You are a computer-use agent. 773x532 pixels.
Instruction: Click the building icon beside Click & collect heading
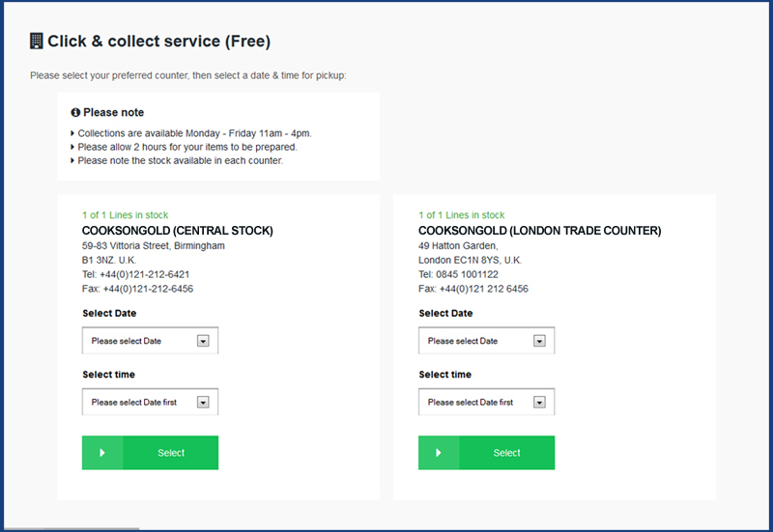(36, 41)
